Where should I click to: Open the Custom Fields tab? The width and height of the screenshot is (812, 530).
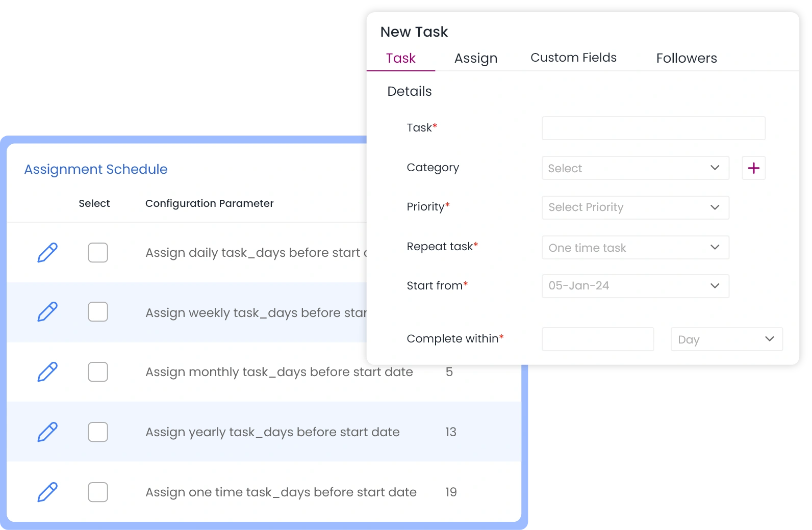pyautogui.click(x=573, y=58)
